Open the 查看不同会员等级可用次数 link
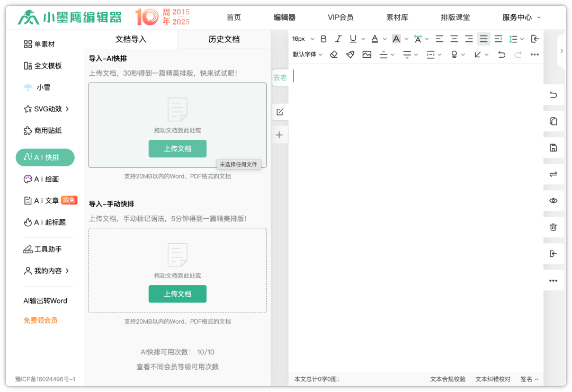 click(177, 367)
